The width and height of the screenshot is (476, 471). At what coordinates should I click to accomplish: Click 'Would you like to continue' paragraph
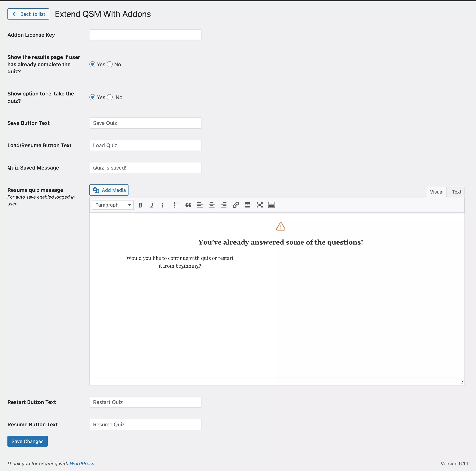coord(180,262)
